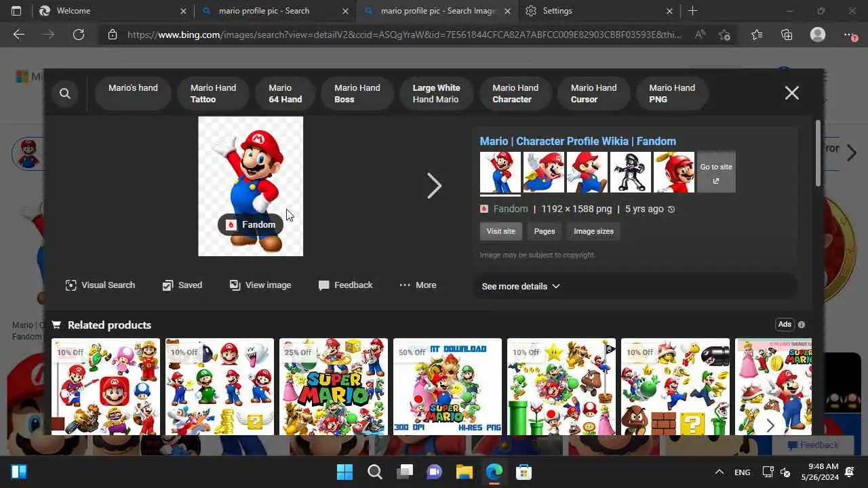Go to the next image with arrow

point(434,186)
